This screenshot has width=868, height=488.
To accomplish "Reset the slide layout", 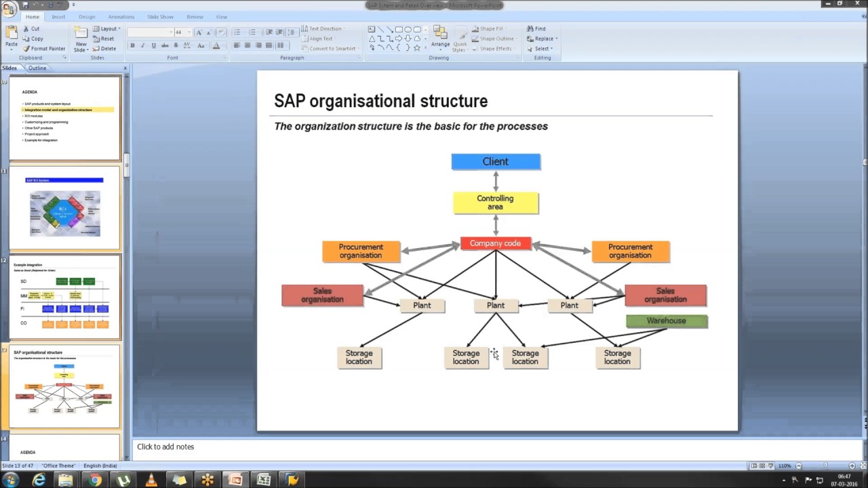I will pyautogui.click(x=103, y=39).
